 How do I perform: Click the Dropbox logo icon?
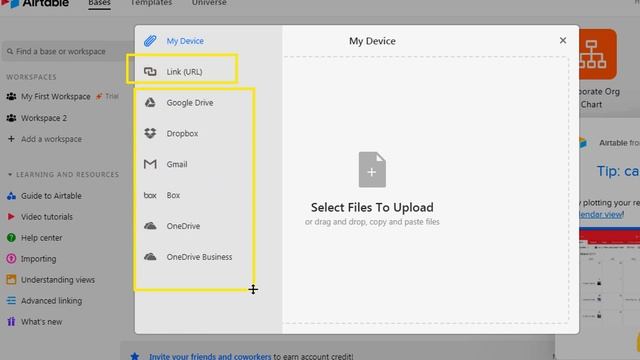[150, 133]
